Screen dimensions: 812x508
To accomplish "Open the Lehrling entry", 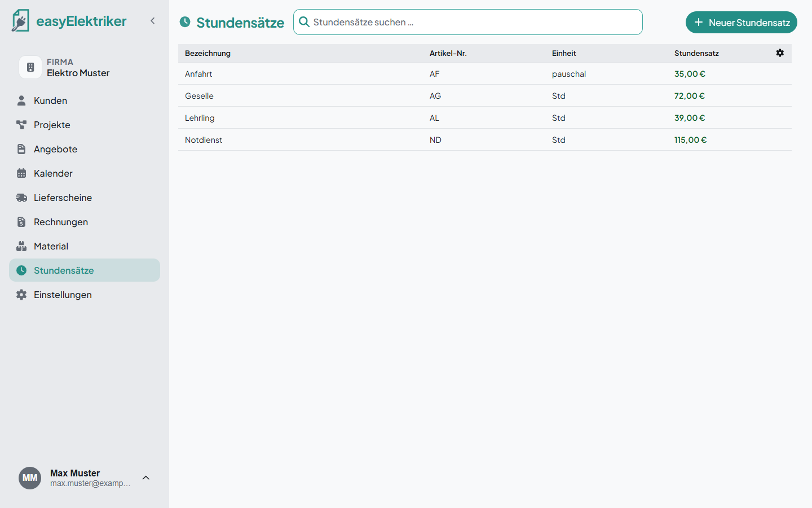I will pos(485,118).
